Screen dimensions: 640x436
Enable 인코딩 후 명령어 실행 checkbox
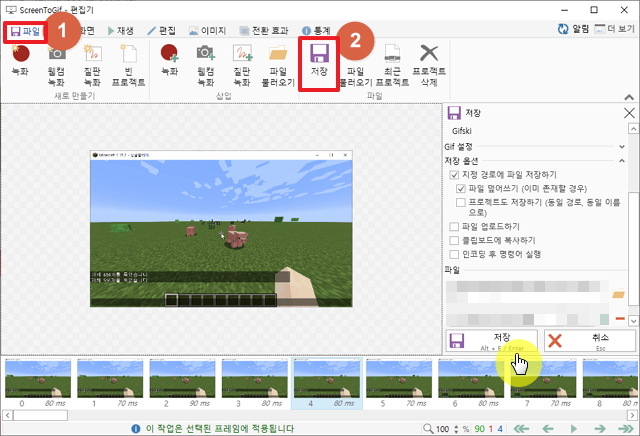[454, 254]
